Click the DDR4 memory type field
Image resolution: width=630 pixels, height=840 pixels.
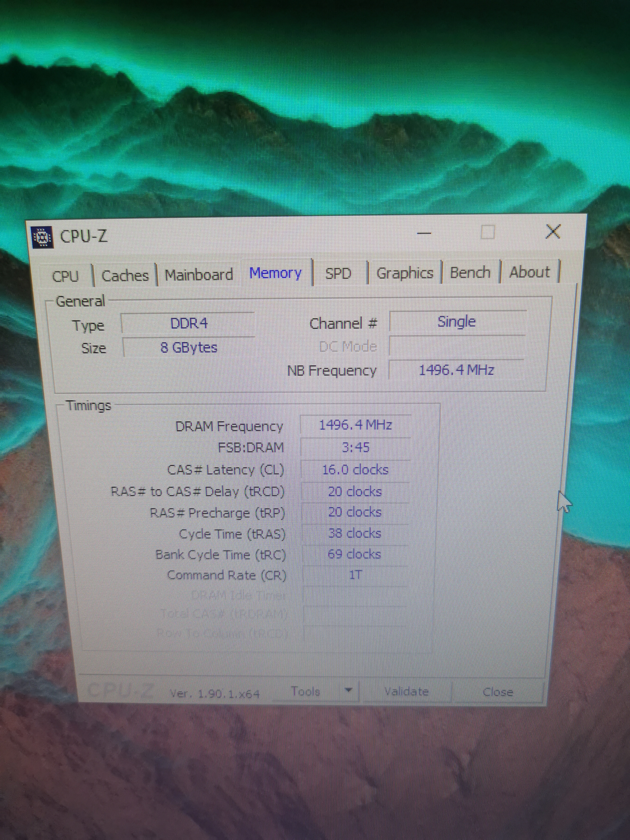[189, 324]
